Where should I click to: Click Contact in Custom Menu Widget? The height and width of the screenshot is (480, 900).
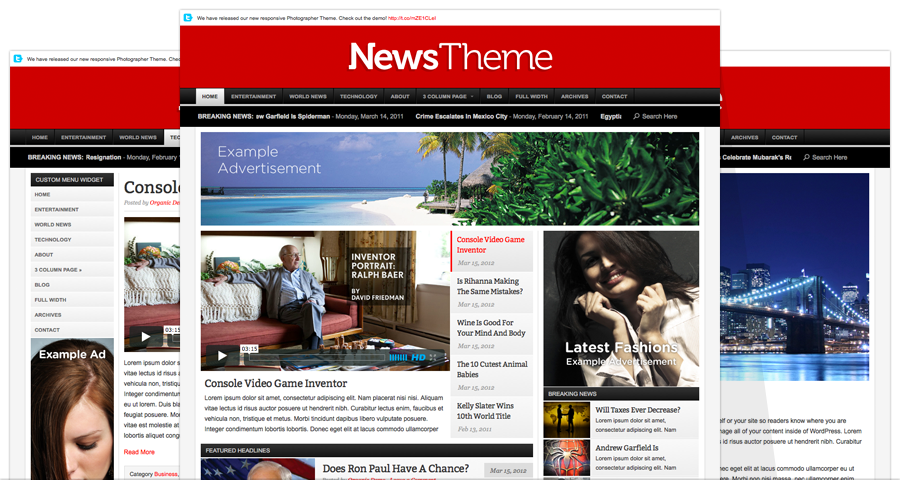coord(72,330)
